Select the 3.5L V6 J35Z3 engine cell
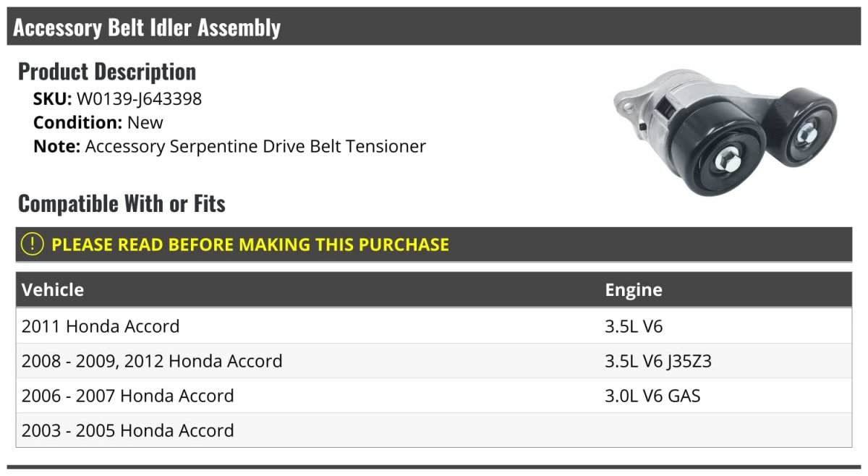 click(658, 361)
